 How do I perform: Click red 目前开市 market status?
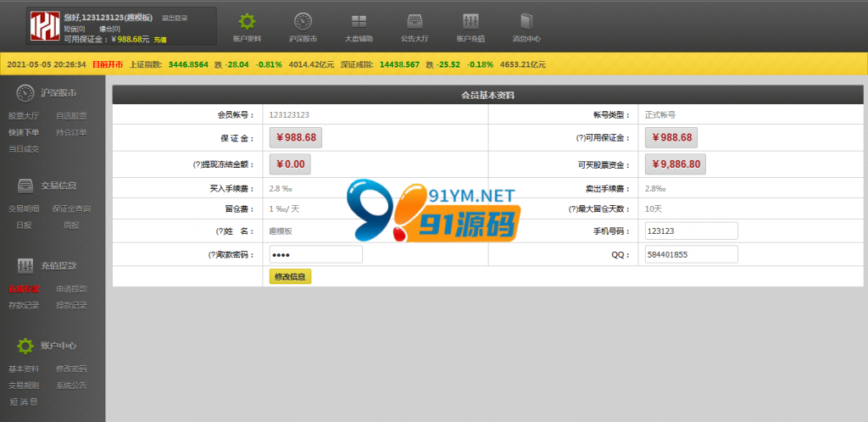point(108,64)
